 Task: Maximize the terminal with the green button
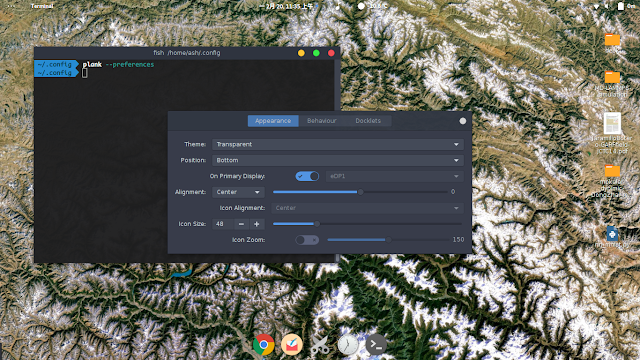click(x=316, y=53)
